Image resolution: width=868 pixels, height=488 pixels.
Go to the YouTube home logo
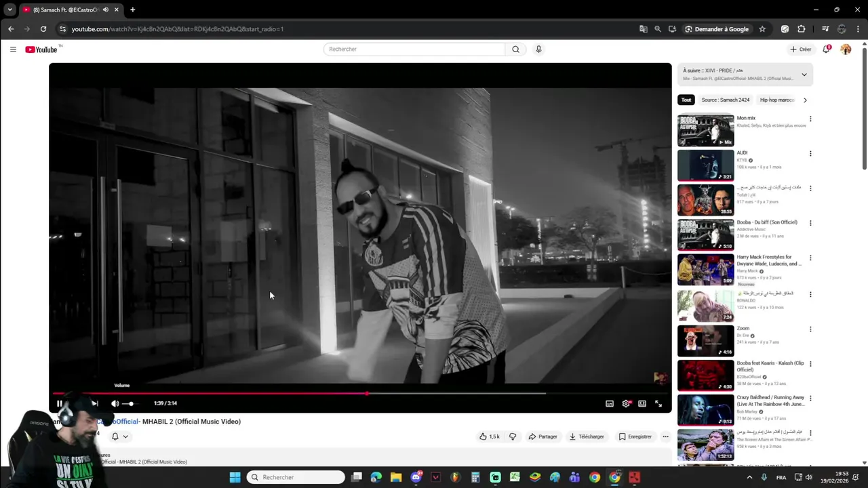(x=41, y=49)
